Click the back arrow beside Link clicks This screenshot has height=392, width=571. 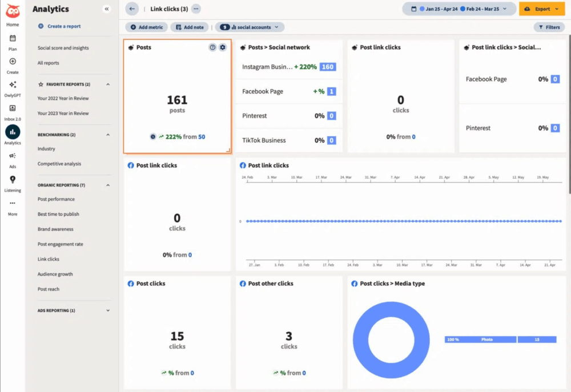click(x=132, y=9)
